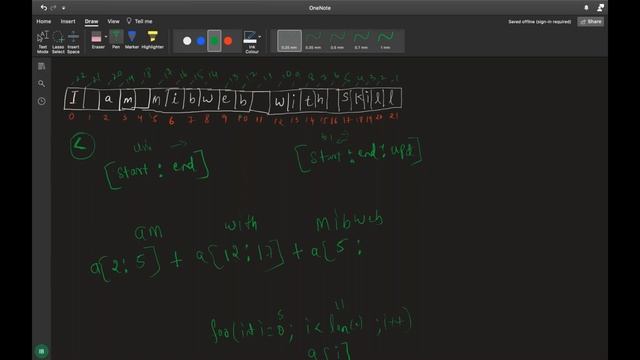
Task: Switch to the Marker tool
Action: [x=131, y=40]
